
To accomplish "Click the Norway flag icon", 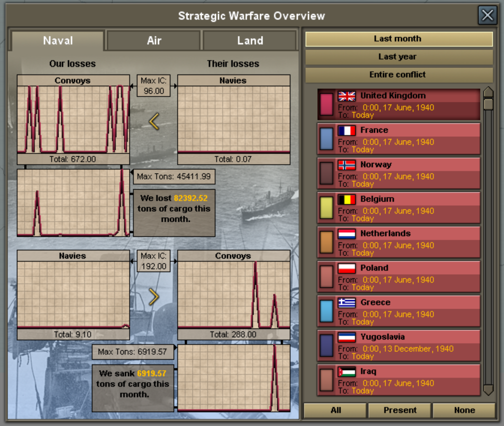I will [346, 165].
